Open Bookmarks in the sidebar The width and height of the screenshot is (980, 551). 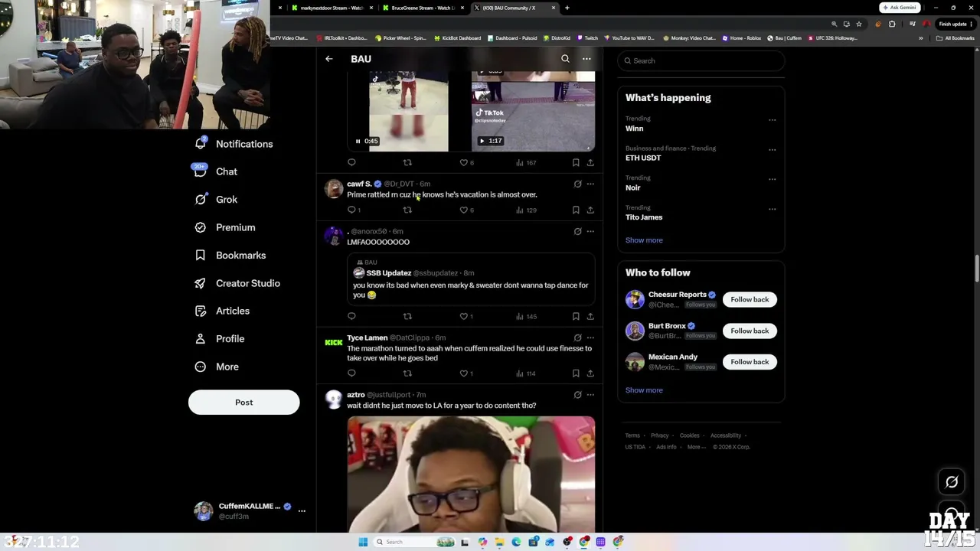(x=230, y=255)
